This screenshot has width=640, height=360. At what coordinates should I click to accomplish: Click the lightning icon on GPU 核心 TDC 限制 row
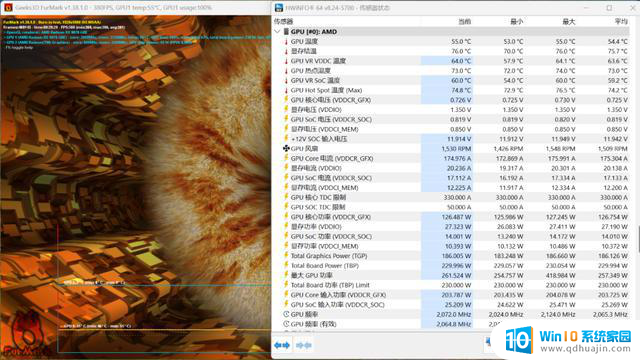pos(286,197)
